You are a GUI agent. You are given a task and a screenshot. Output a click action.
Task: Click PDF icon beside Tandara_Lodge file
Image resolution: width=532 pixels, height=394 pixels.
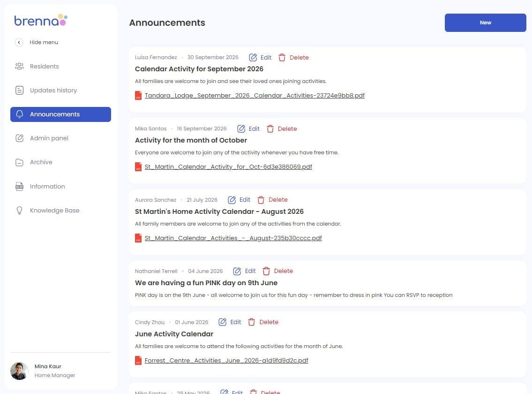coord(138,95)
